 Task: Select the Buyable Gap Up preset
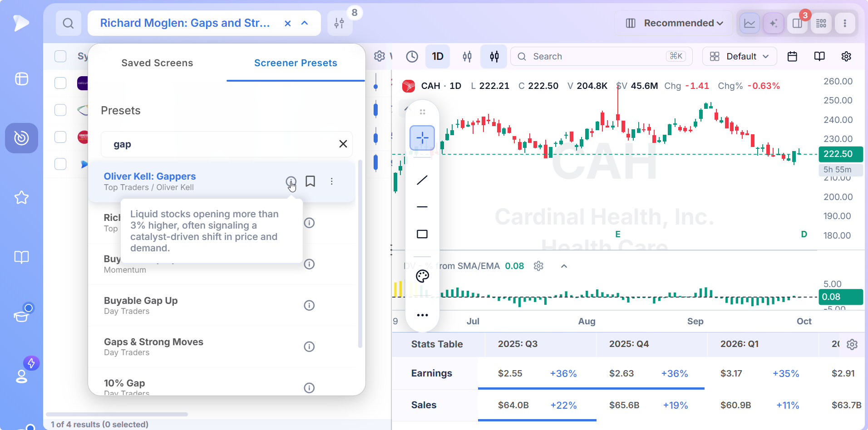click(x=222, y=305)
